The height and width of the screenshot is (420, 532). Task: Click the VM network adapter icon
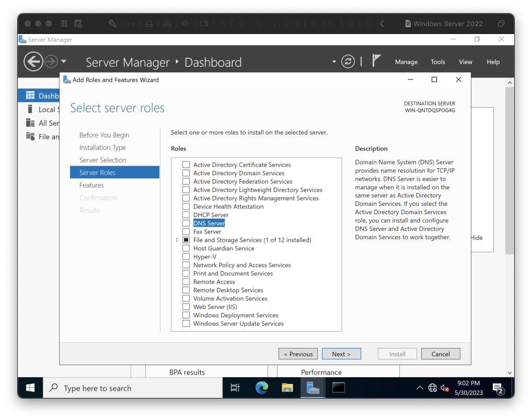tap(131, 24)
